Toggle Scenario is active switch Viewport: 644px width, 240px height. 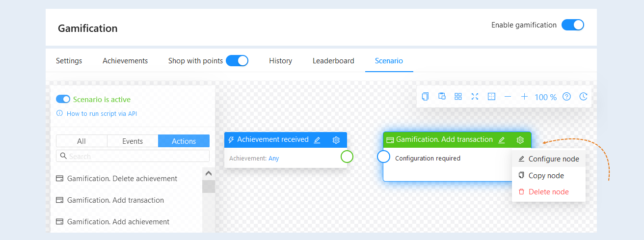point(63,99)
